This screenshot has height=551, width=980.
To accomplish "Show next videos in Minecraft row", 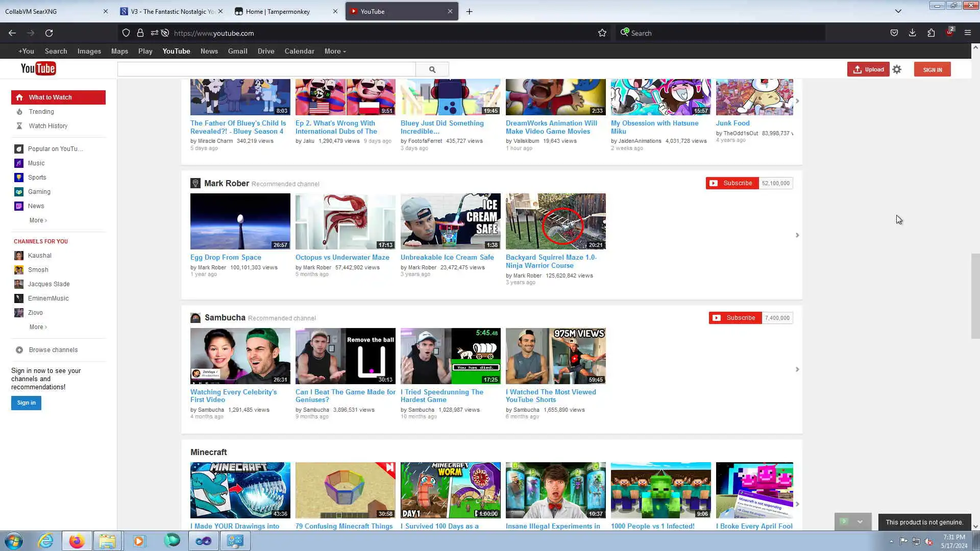I will [x=797, y=504].
